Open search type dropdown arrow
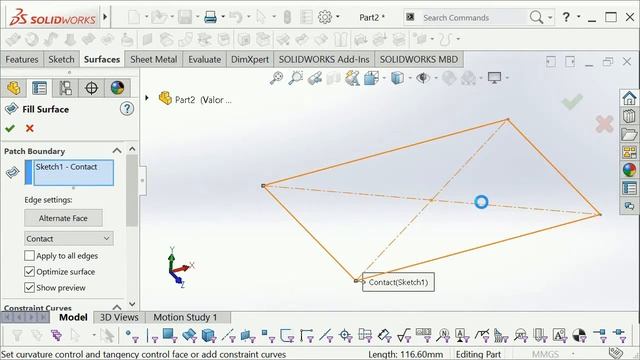Image resolution: width=640 pixels, height=360 pixels. (x=550, y=17)
